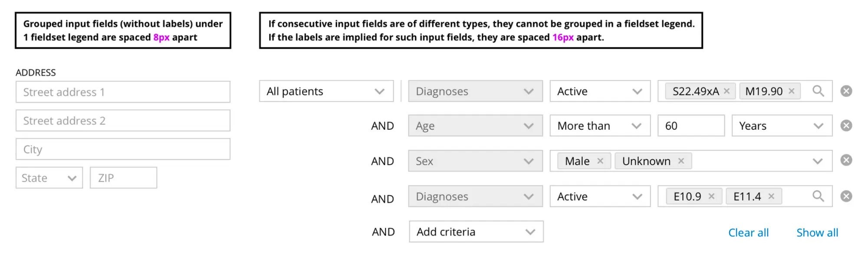This screenshot has width=868, height=263.
Task: Click the Show all link
Action: pyautogui.click(x=817, y=233)
